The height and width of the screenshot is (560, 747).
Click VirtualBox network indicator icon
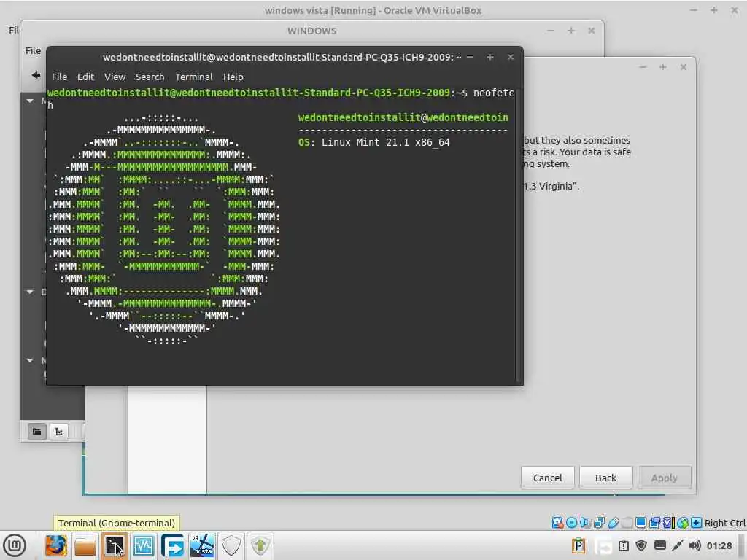click(x=599, y=523)
